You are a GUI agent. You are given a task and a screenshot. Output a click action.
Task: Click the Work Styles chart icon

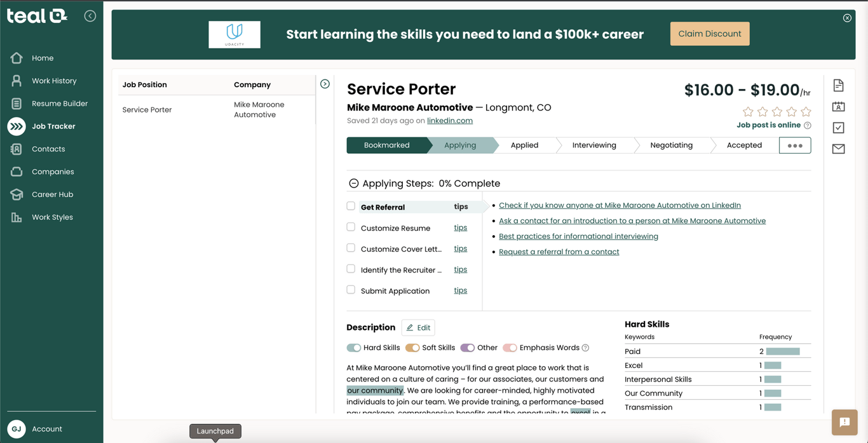(x=17, y=217)
